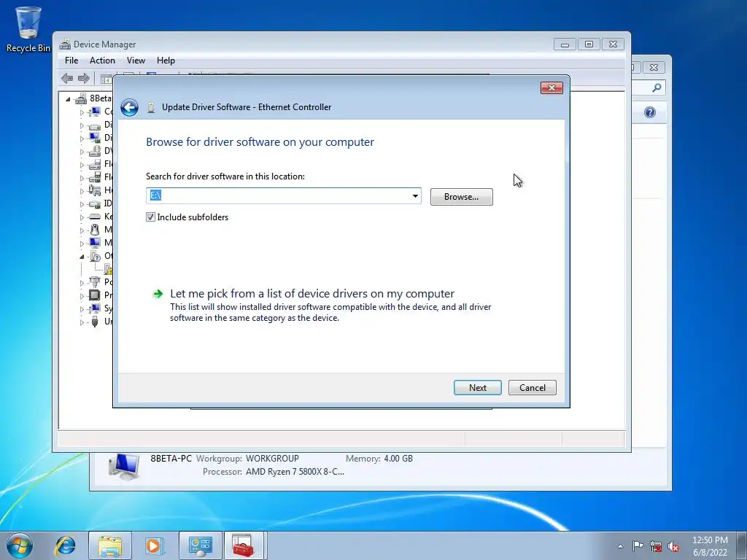Expand the Keyboards category node

82,217
